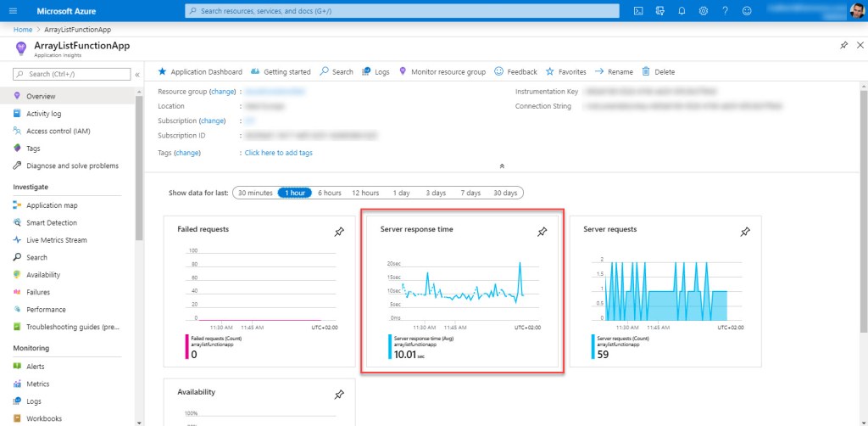Open the Azure Cloud Shell icon
Viewport: 868px width, 426px height.
(637, 11)
